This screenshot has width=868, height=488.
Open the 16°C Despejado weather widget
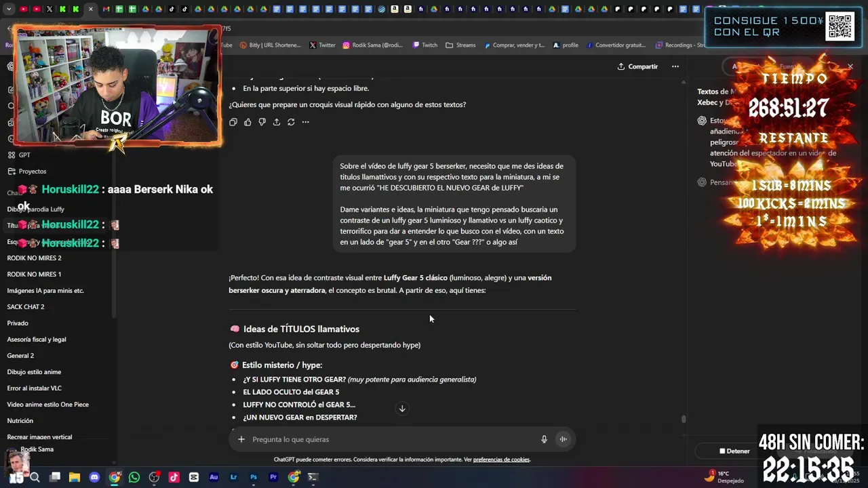tap(724, 477)
